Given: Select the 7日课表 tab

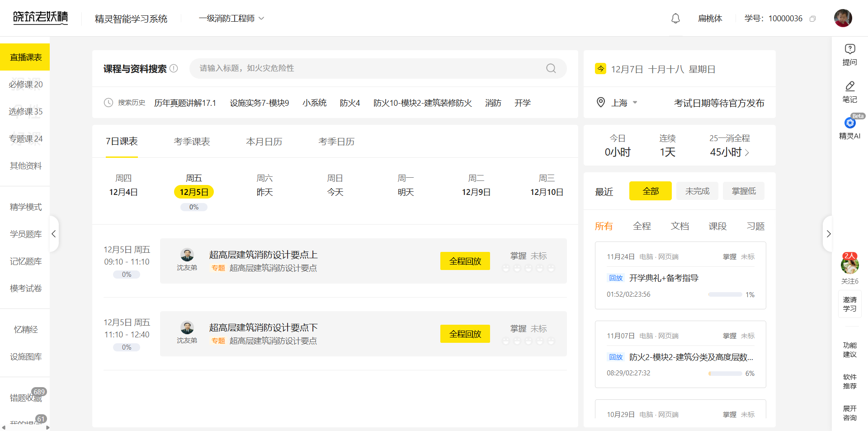Looking at the screenshot, I should pyautogui.click(x=122, y=142).
